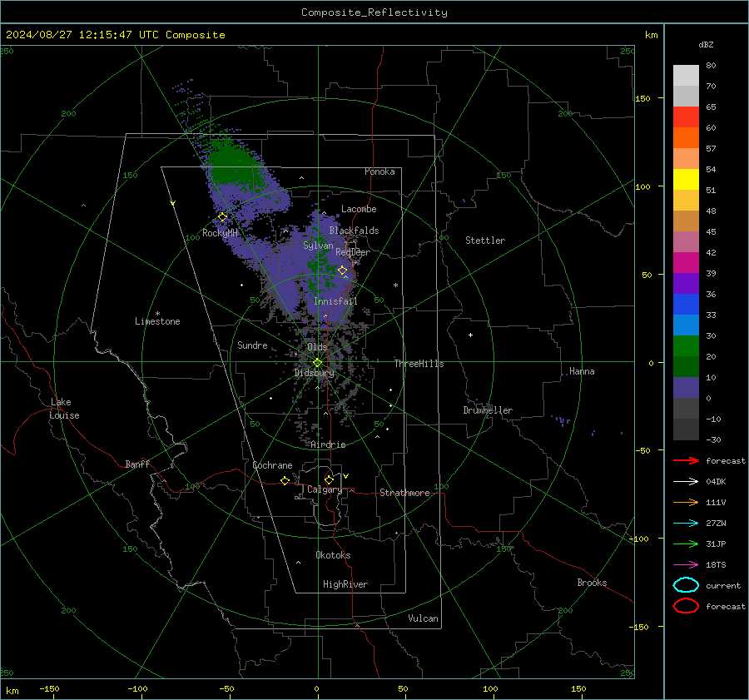Click the orange 57-60 dBZ color swatch
Viewport: 749px width, 700px height.
(x=686, y=137)
